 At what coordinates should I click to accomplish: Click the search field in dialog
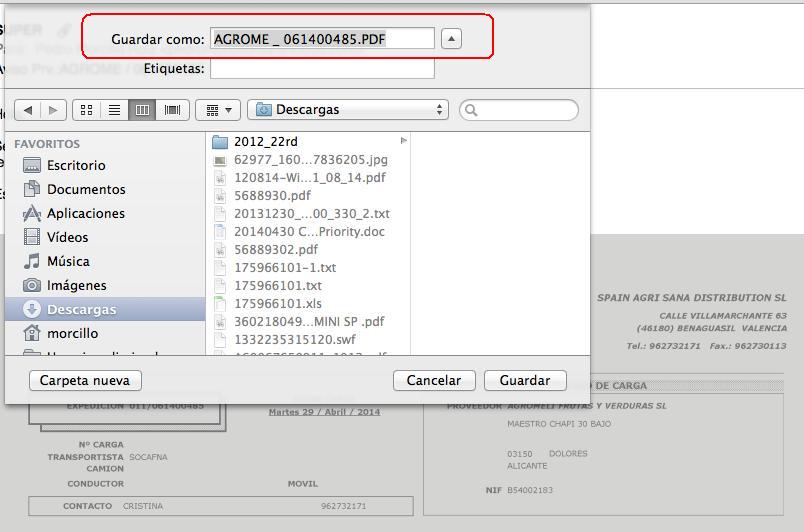(x=519, y=110)
